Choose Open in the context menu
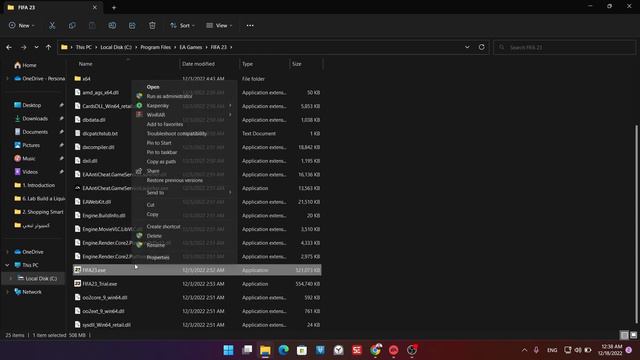This screenshot has height=360, width=640. (184, 87)
